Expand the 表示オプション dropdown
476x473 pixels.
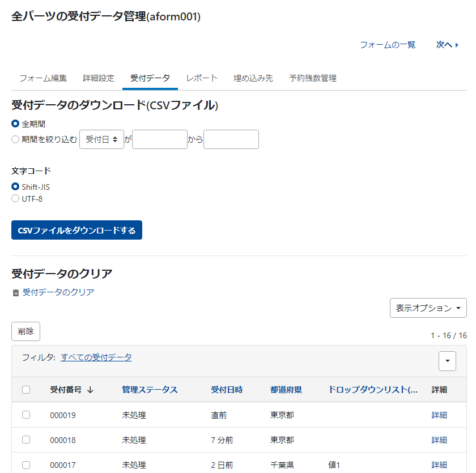click(x=428, y=308)
